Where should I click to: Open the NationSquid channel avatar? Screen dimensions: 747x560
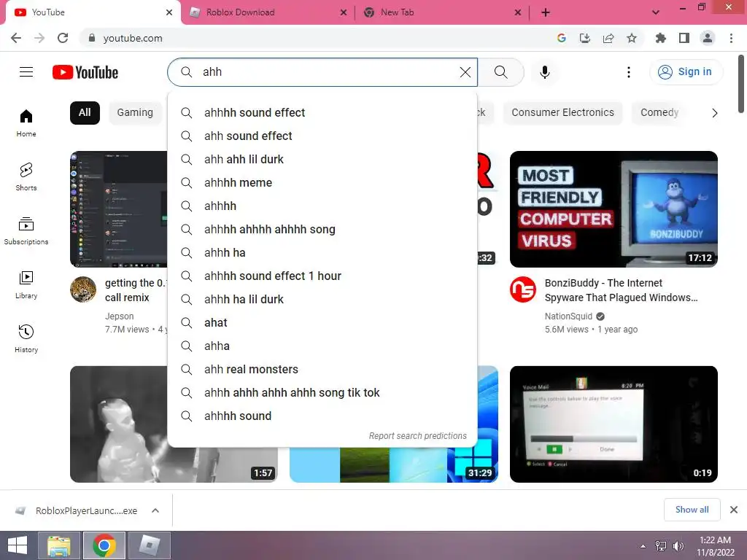(522, 289)
